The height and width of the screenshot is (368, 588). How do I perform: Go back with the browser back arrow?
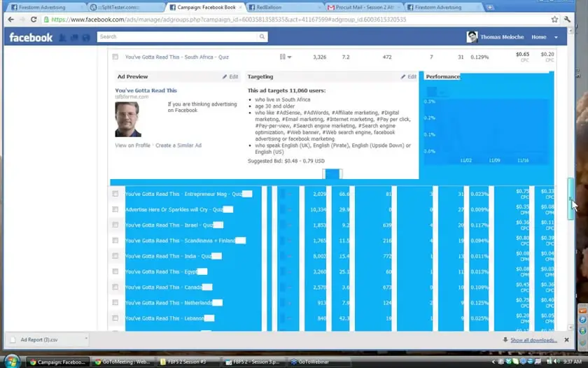pos(11,20)
